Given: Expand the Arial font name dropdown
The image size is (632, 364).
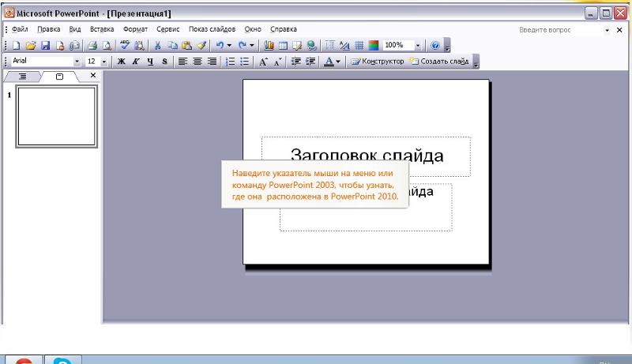Looking at the screenshot, I should pos(77,62).
